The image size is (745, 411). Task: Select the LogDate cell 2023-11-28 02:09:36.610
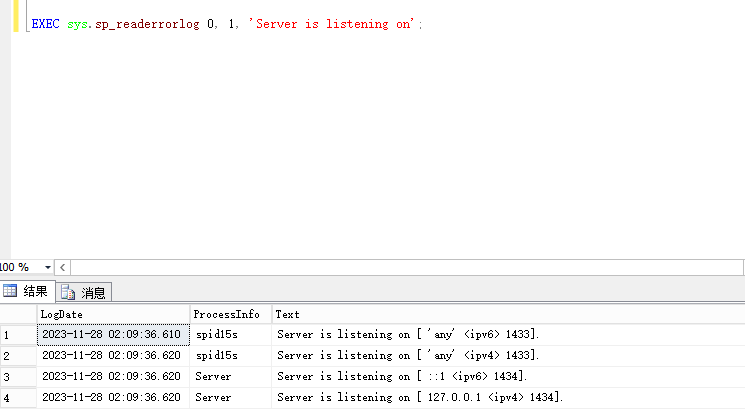[113, 335]
